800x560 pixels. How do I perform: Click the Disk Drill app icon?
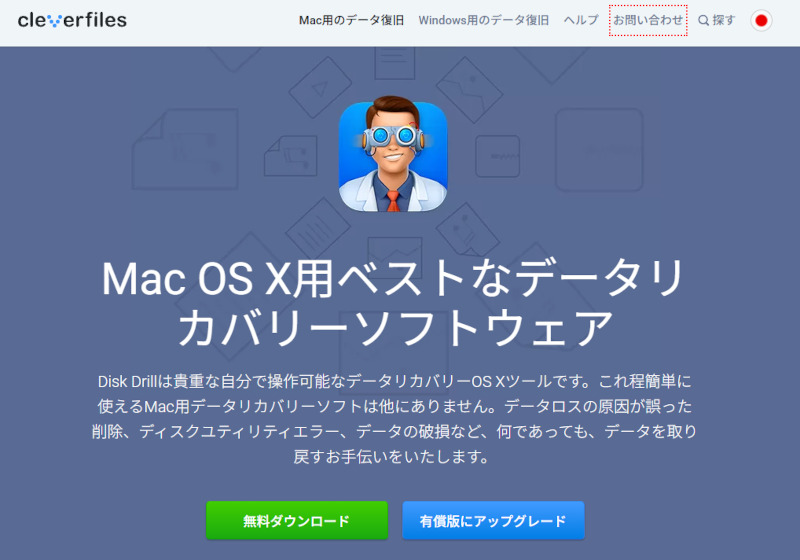[393, 154]
